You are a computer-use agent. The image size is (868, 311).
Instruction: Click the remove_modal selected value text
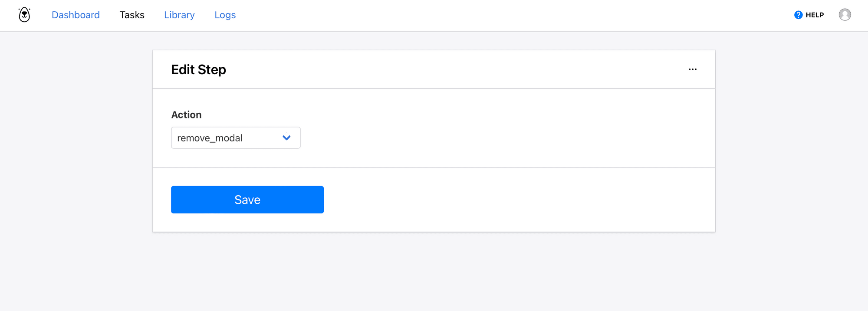(x=210, y=138)
